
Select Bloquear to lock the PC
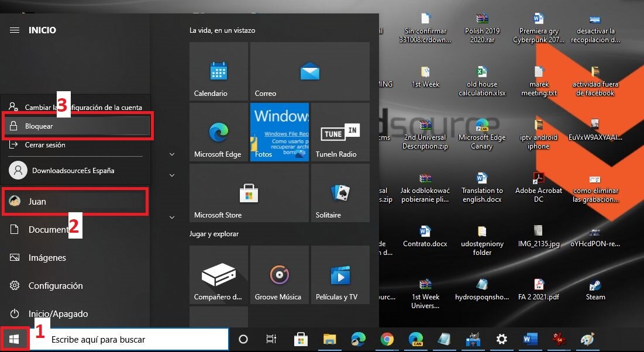pyautogui.click(x=77, y=126)
